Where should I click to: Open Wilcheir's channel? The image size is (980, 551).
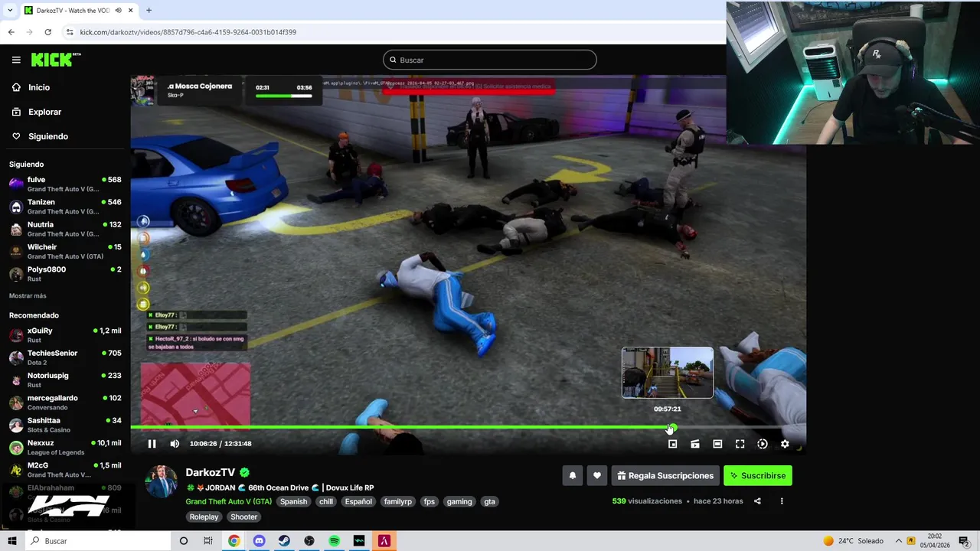[x=65, y=252]
